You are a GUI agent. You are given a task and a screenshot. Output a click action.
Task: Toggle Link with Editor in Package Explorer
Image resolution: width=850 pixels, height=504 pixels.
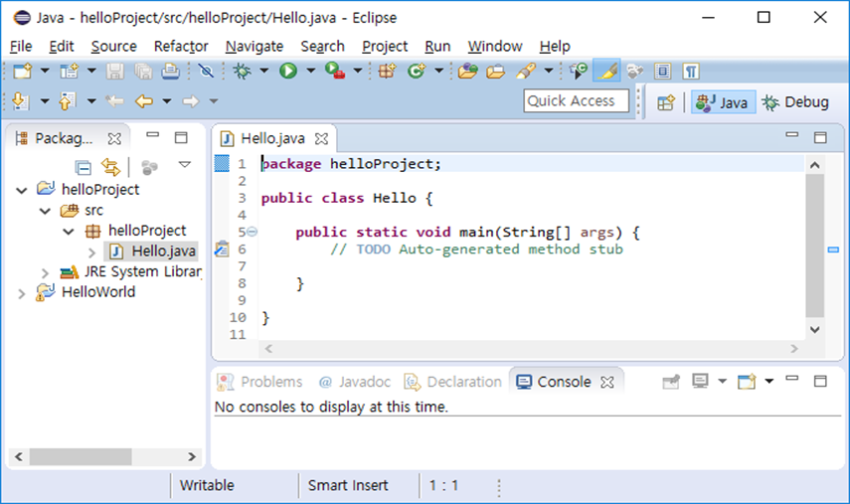(x=110, y=167)
